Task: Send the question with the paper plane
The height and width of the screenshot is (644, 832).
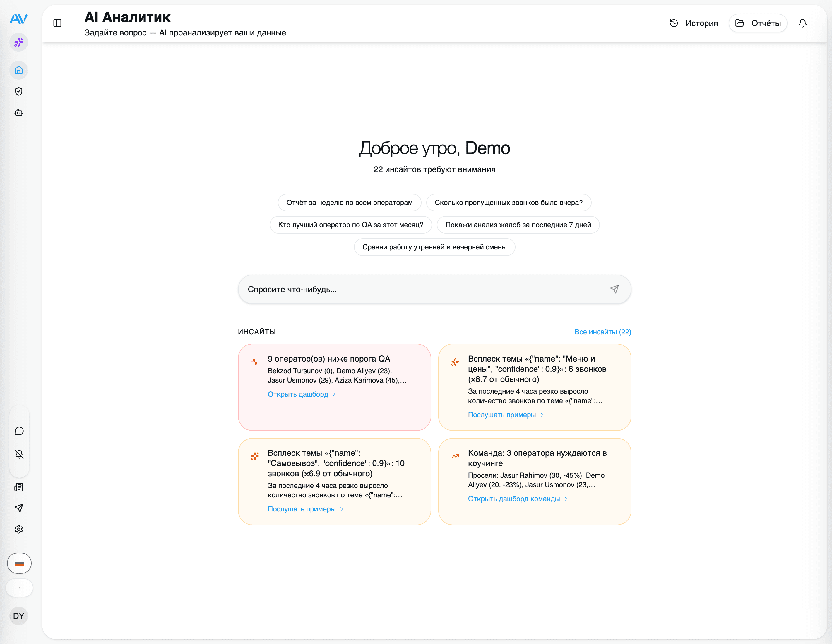Action: [x=614, y=289]
